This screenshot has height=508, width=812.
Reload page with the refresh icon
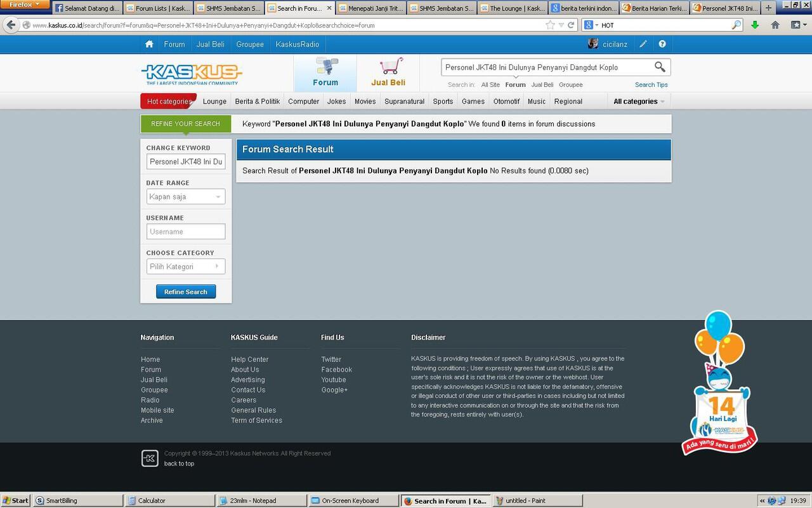pyautogui.click(x=570, y=25)
